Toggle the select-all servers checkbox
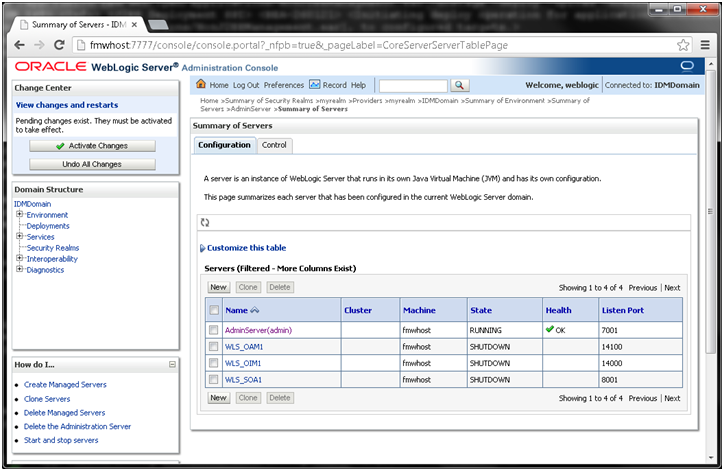 pos(214,310)
